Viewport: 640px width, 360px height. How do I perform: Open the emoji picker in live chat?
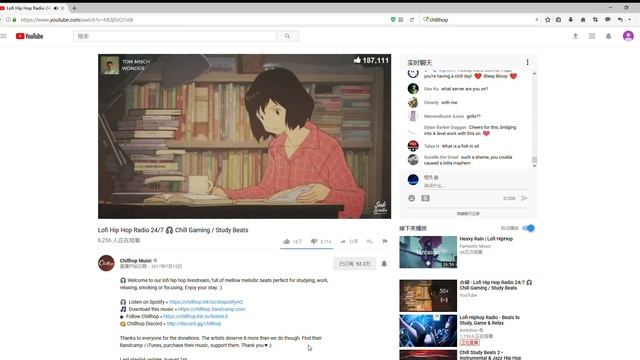click(411, 198)
